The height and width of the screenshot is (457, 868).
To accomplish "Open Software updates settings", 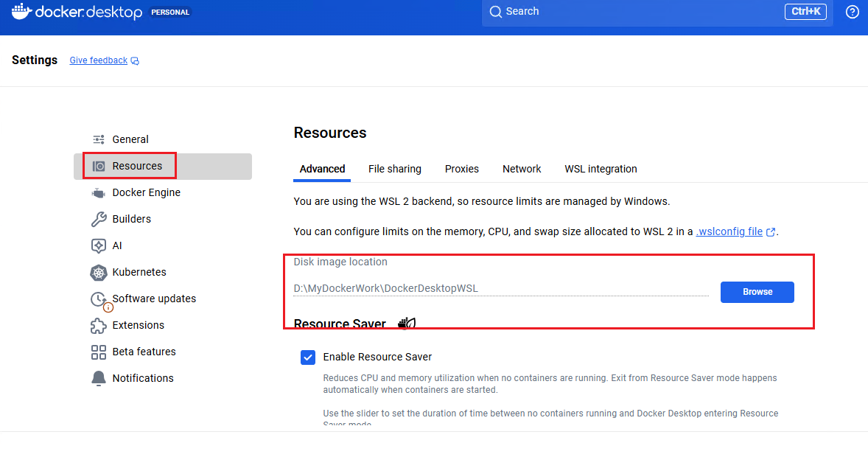I will [x=163, y=299].
